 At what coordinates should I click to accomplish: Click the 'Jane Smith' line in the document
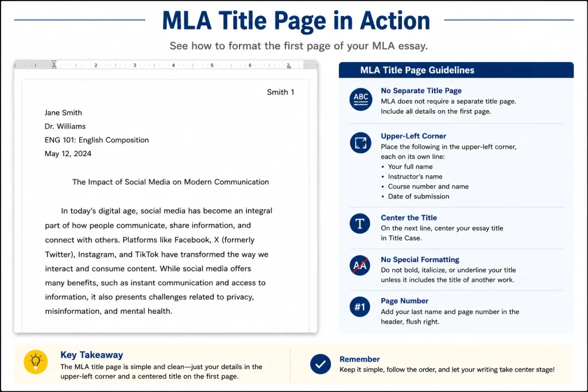click(63, 112)
